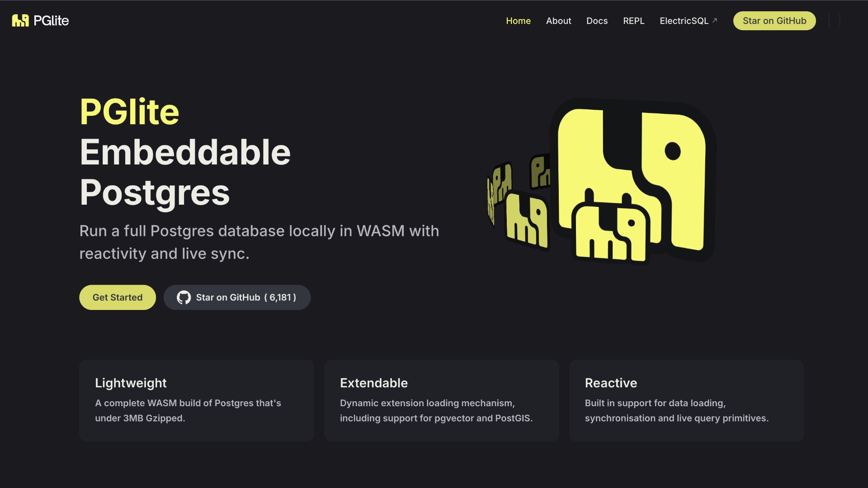Open the Docs nav link
The image size is (868, 488).
pyautogui.click(x=597, y=21)
